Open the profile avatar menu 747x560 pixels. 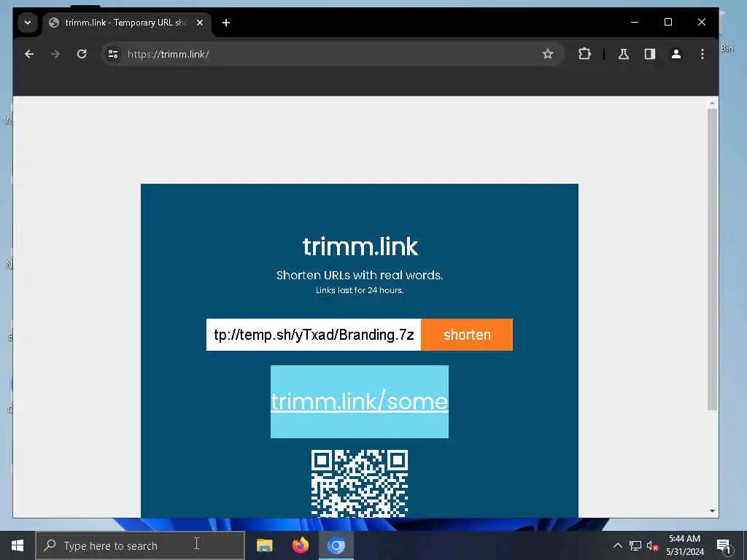[x=676, y=54]
